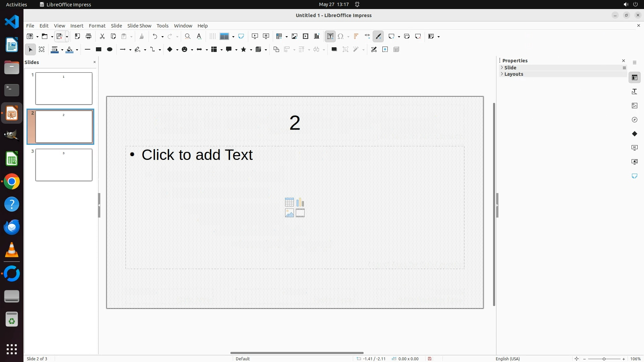Click the zoom slider in status bar
Screen dimensions: 644x362
point(604,359)
